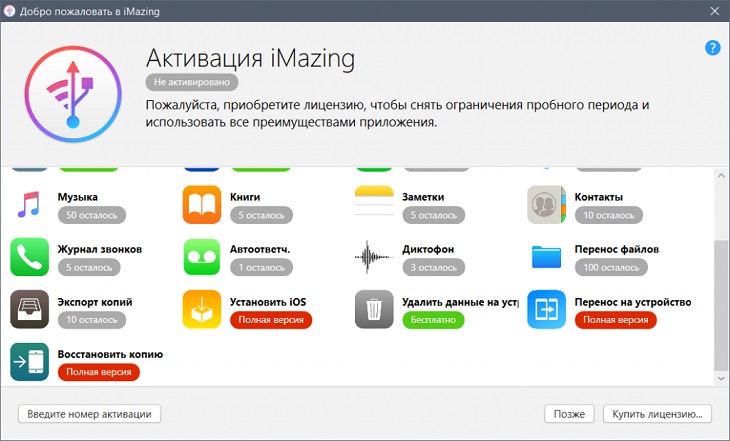Screen dimensions: 730x441
Task: Click the '3 осталось' badge
Action: (434, 267)
